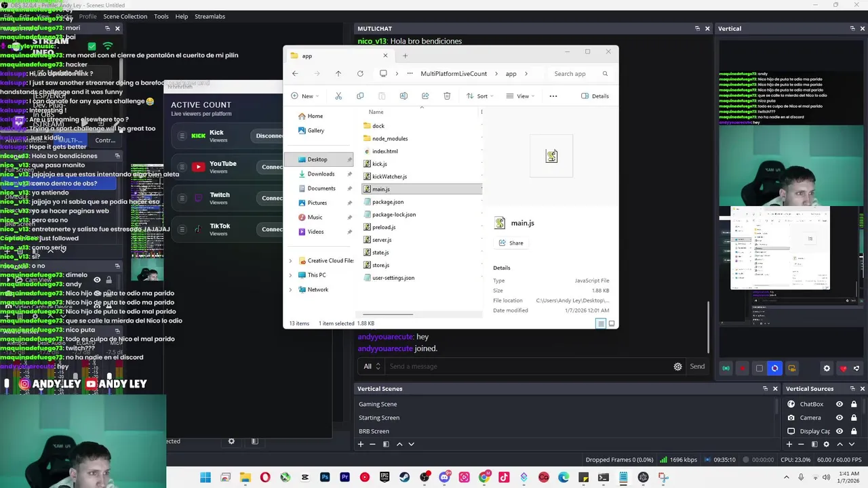Add a new tab in File Explorer

pyautogui.click(x=405, y=56)
